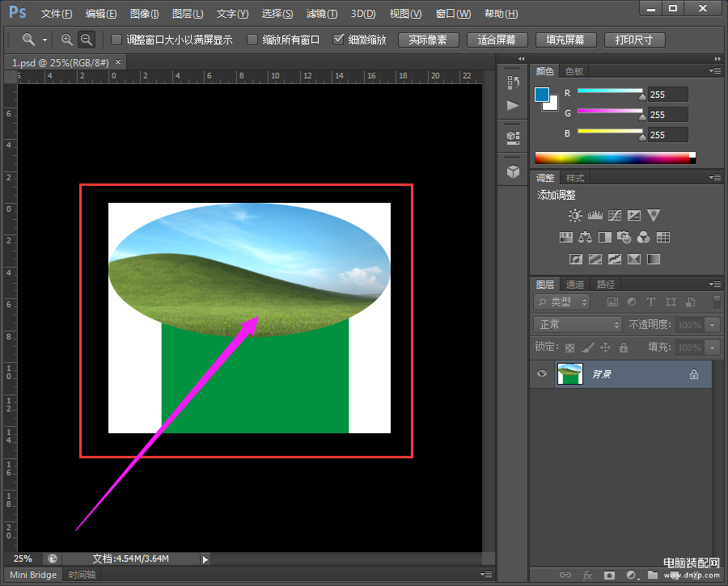
Task: Add a Posterize adjustment icon
Action: coord(595,259)
